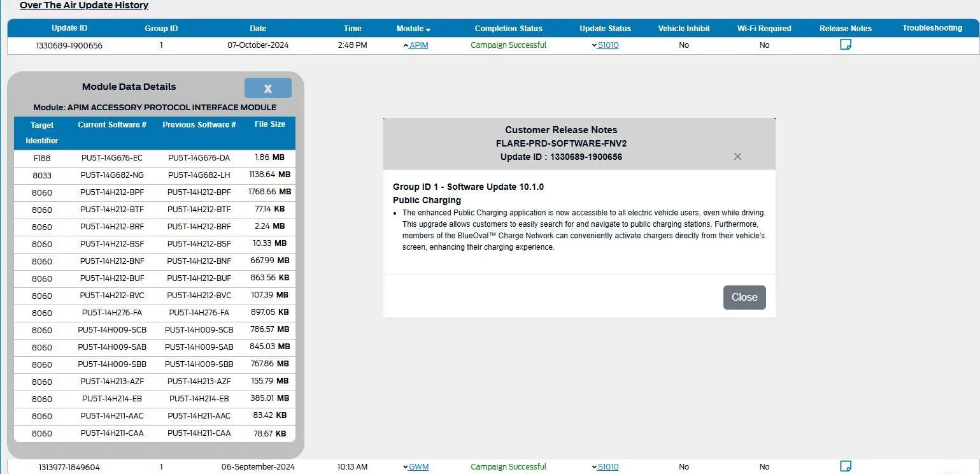
Task: Select row with software PU5T-14G682-NG
Action: [155, 175]
